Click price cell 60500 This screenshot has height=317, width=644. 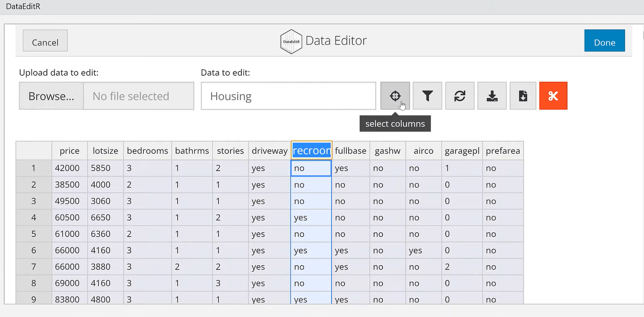tap(70, 217)
